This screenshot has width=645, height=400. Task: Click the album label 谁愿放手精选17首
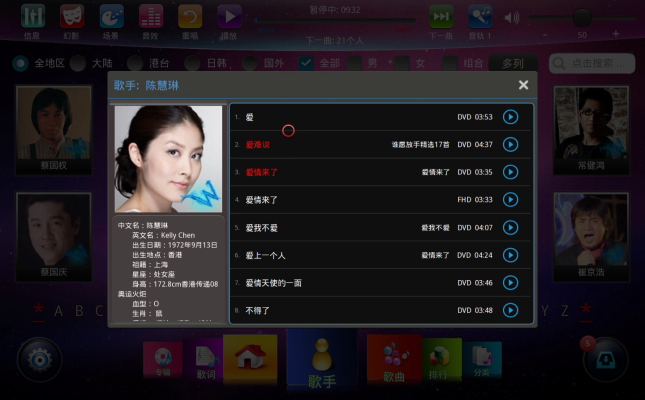click(x=420, y=145)
